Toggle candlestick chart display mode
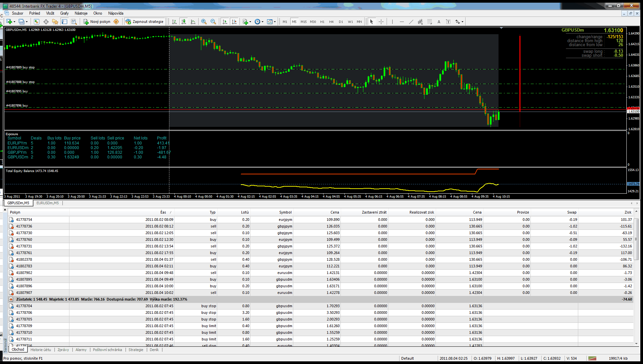Viewport: 643px width, 364px height. [x=184, y=22]
